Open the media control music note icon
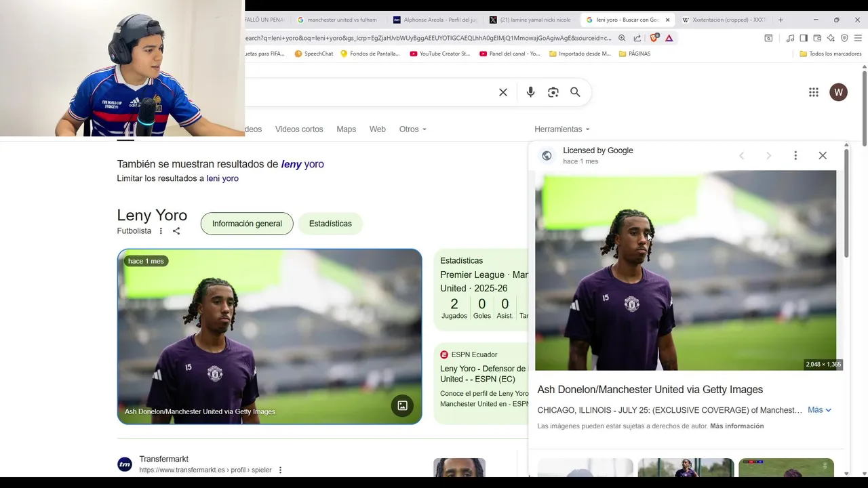 790,38
